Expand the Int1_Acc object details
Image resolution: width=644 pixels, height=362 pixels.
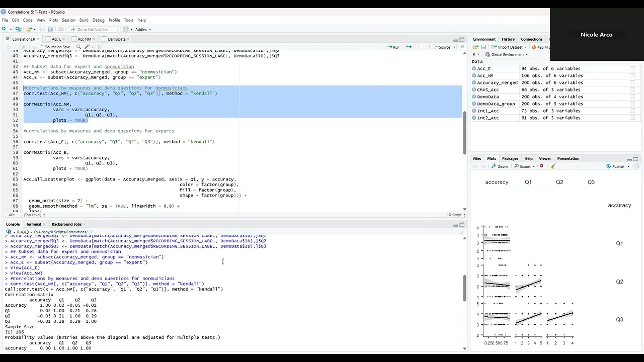pos(474,111)
